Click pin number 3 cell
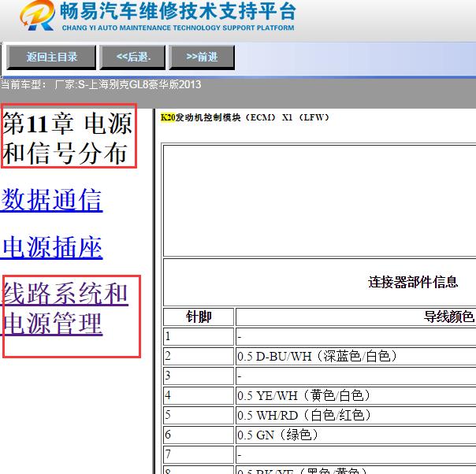Screen dimensions: 476x474 199,376
